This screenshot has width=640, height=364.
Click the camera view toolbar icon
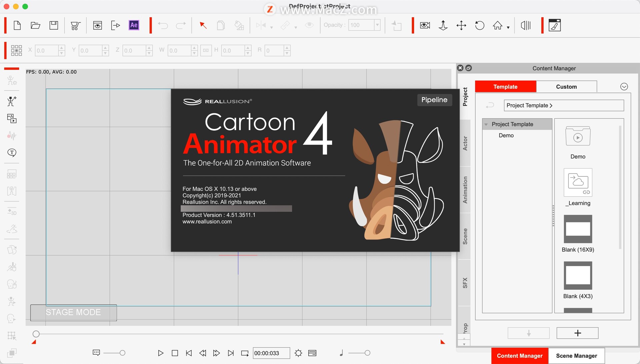(x=424, y=25)
